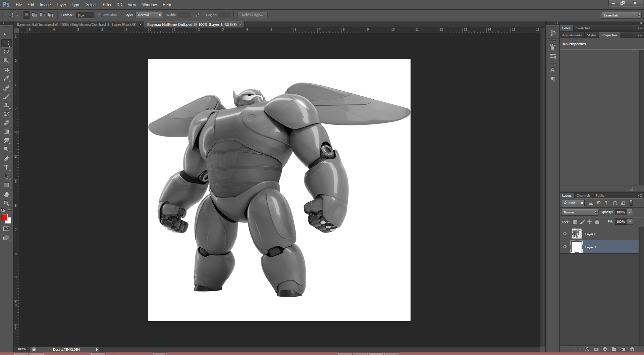
Task: Open the Layers panel options menu
Action: point(640,195)
